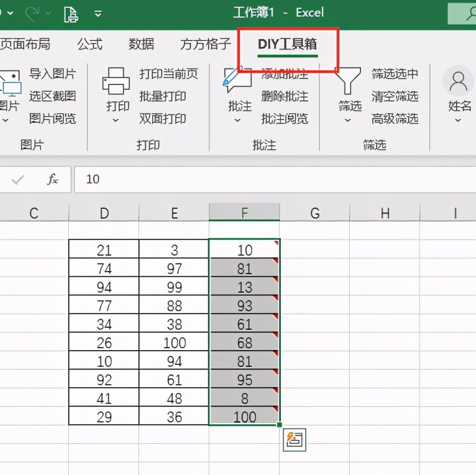Expand the dropdown under 图片 button
Viewport: 476px width, 475px height.
(5, 120)
